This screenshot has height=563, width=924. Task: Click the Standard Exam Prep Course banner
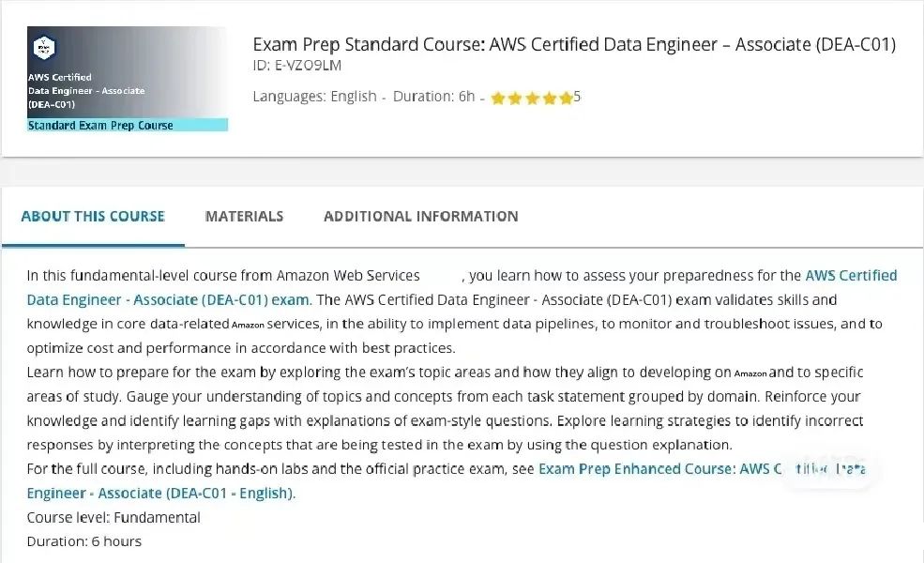(127, 125)
